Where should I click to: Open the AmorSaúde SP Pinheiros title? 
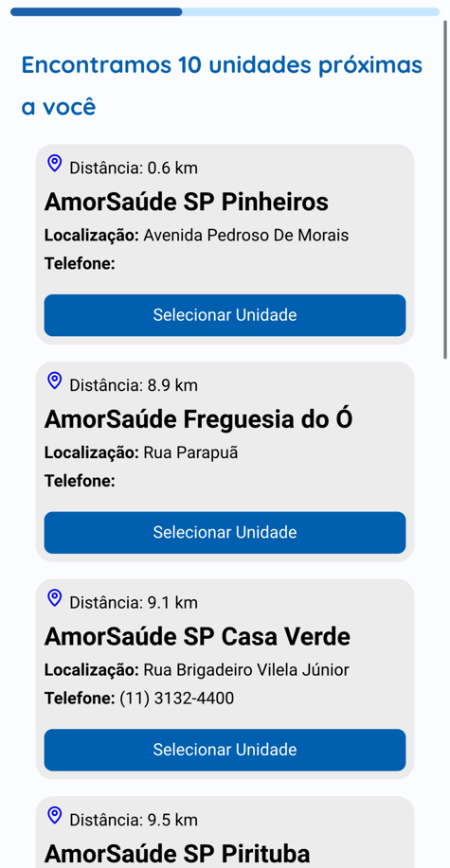click(x=187, y=202)
